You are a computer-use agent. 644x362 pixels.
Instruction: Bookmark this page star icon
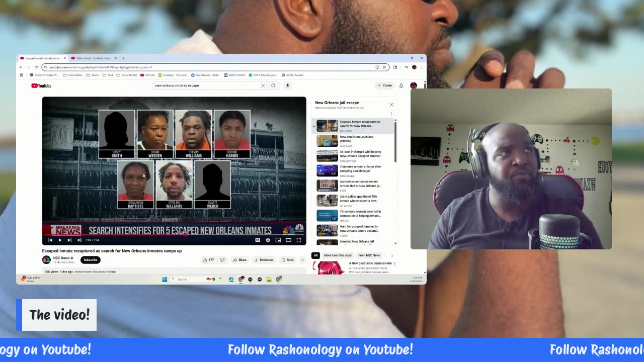tap(384, 67)
